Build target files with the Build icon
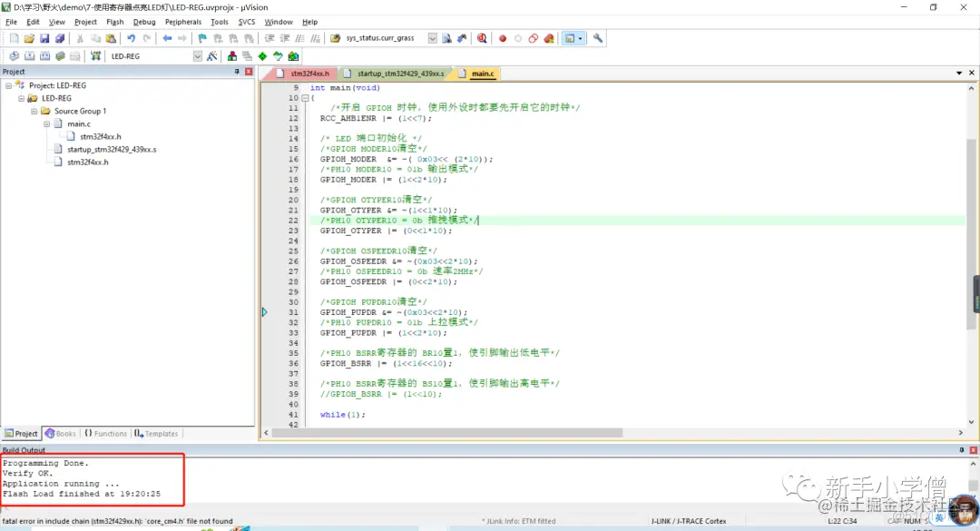The image size is (980, 531). pos(29,56)
